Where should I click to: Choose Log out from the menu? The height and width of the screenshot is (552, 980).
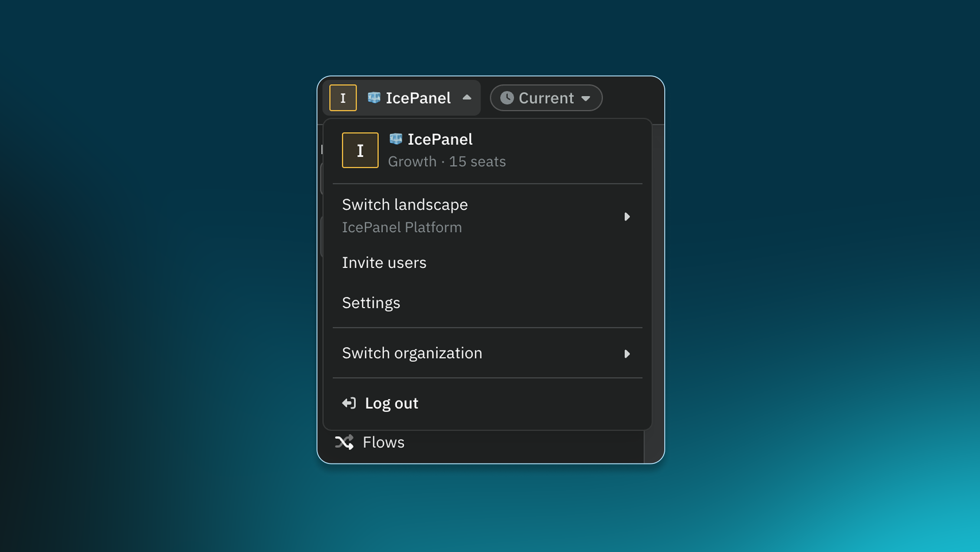(x=391, y=403)
